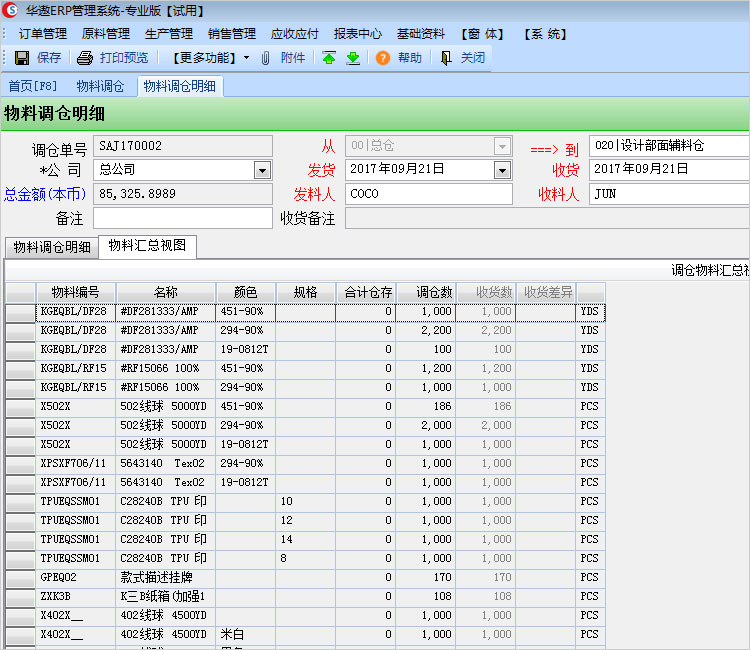Click cell GPEQ02 in 物料编号 column
This screenshot has height=650, width=750.
tap(76, 578)
